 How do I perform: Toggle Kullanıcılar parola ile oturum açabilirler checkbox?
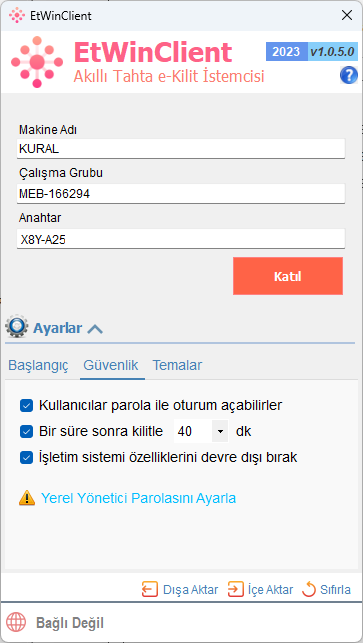point(27,406)
